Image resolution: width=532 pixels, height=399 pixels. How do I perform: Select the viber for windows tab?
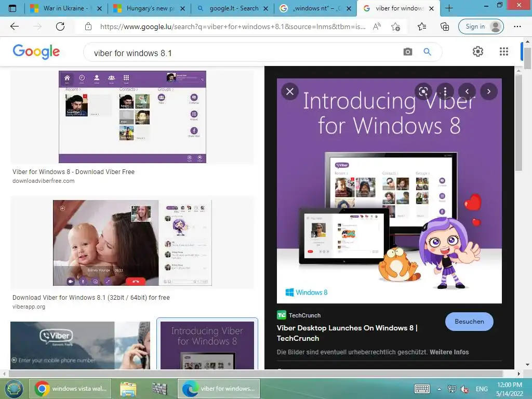[x=399, y=8]
